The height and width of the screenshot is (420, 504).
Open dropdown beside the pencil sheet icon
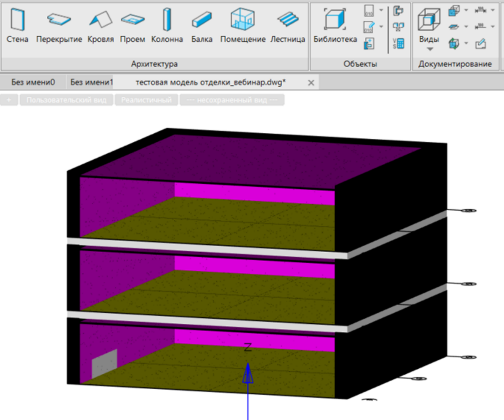[381, 26]
